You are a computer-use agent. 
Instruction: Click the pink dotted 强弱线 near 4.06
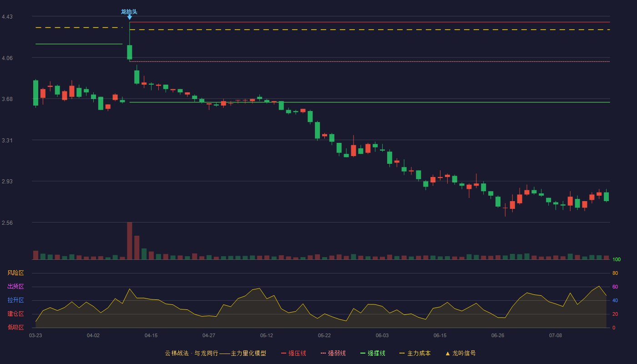(369, 61)
